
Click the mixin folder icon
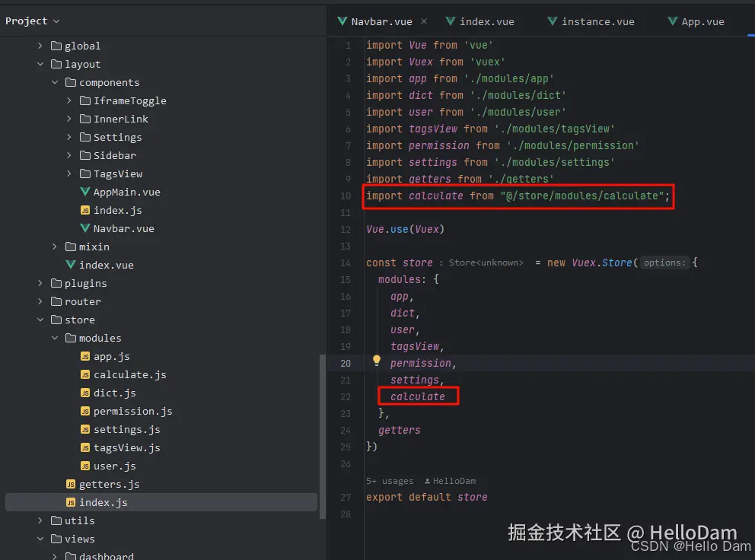(71, 247)
